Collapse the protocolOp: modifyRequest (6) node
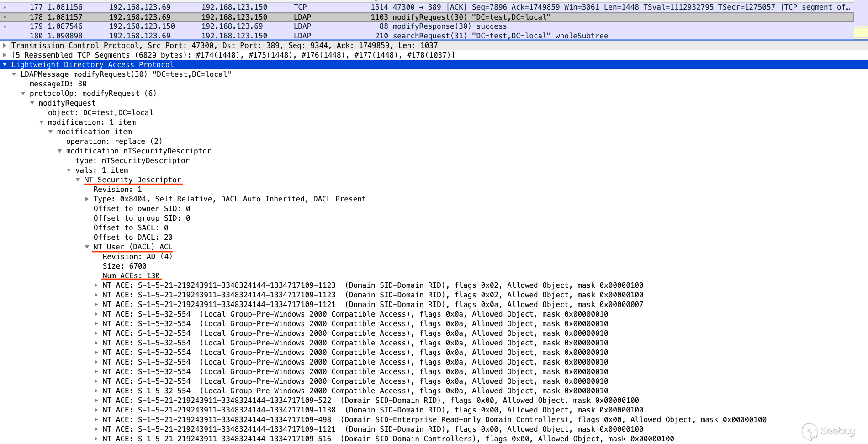 pos(23,94)
